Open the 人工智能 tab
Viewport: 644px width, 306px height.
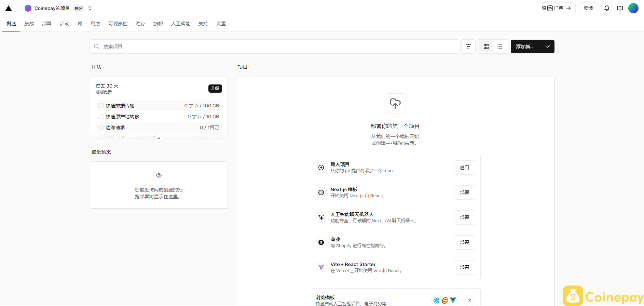click(181, 24)
